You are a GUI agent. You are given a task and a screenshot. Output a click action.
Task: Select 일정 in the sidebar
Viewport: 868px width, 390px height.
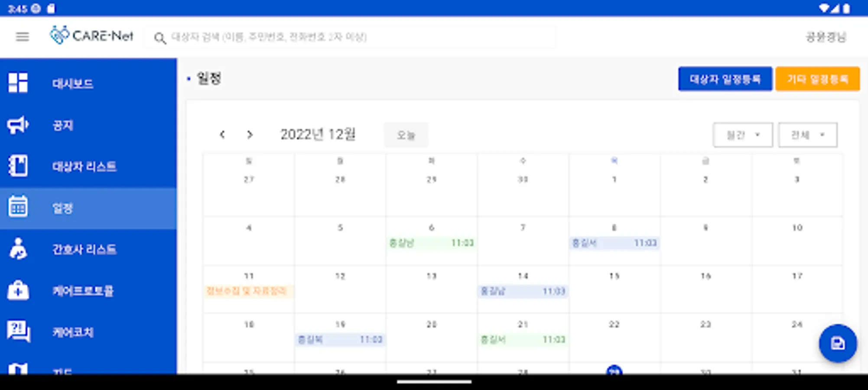point(88,208)
